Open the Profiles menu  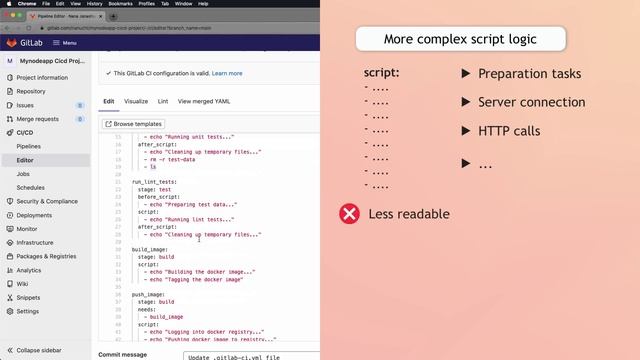coord(147,4)
